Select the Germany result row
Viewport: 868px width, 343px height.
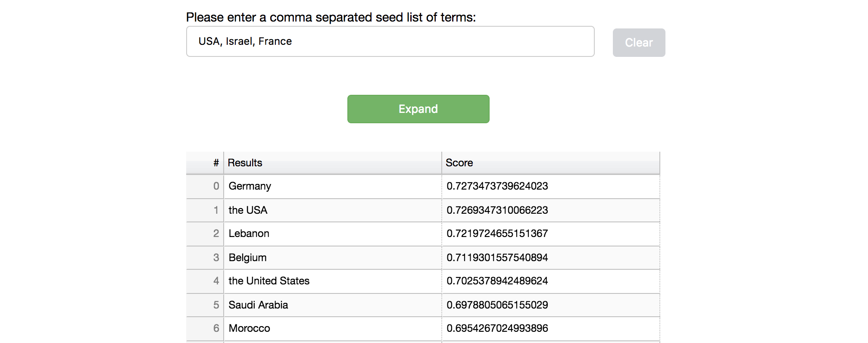(x=250, y=186)
